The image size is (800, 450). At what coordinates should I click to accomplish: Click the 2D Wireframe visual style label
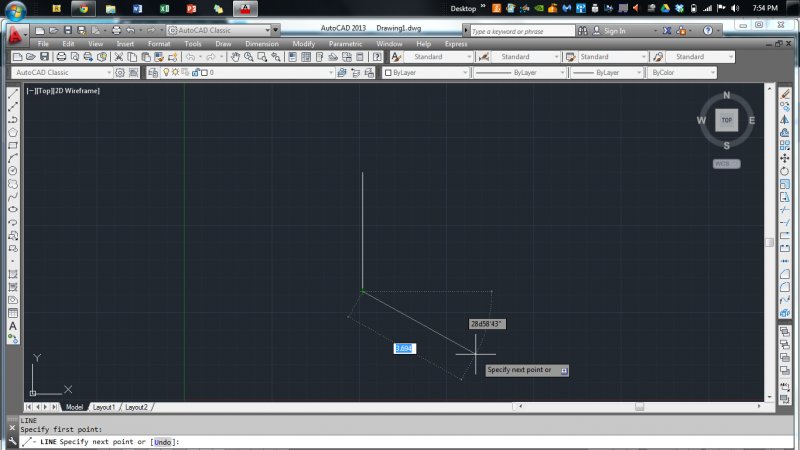click(77, 91)
